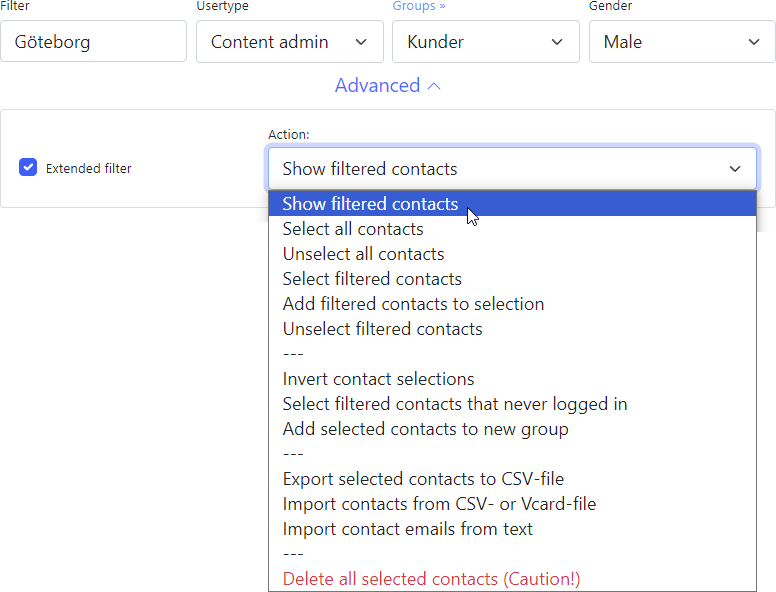The image size is (776, 592).
Task: Open the Gender dropdown showing Male
Action: (x=682, y=42)
